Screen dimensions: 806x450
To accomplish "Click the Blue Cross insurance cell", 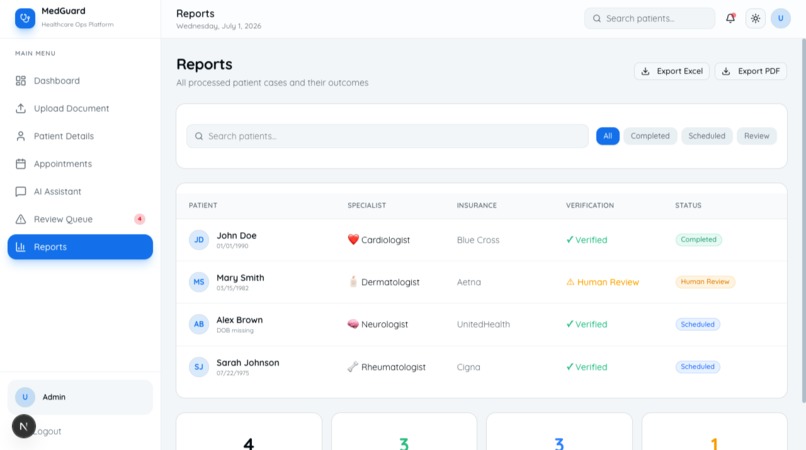I will [478, 240].
